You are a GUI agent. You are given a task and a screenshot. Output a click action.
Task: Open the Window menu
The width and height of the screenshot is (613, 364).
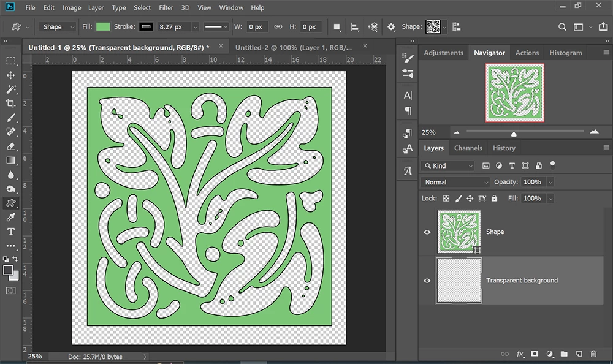click(231, 7)
